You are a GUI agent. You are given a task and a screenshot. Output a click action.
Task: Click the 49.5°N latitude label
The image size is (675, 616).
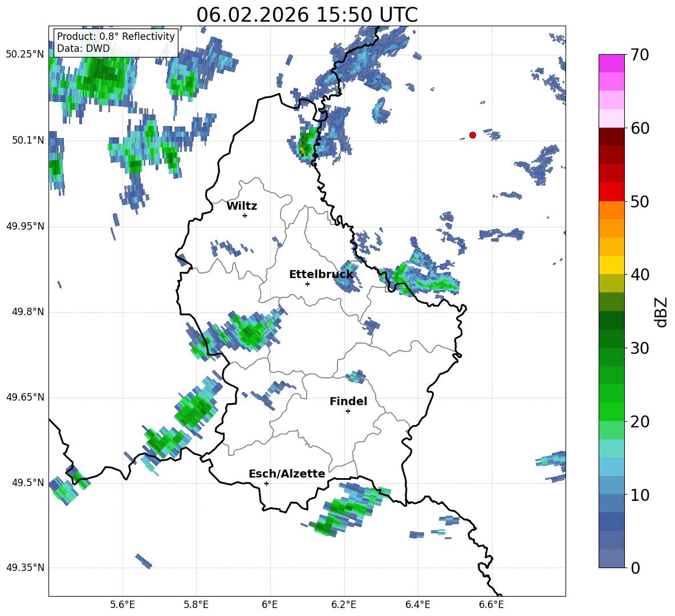[28, 483]
